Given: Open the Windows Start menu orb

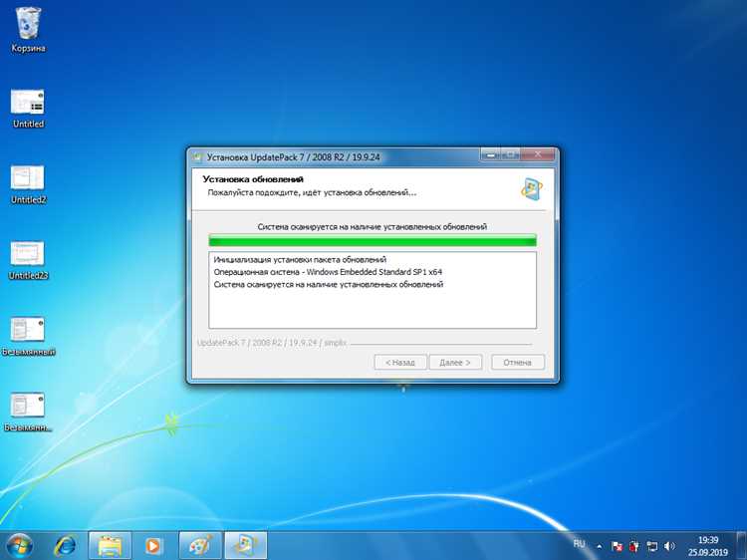Looking at the screenshot, I should coord(20,546).
